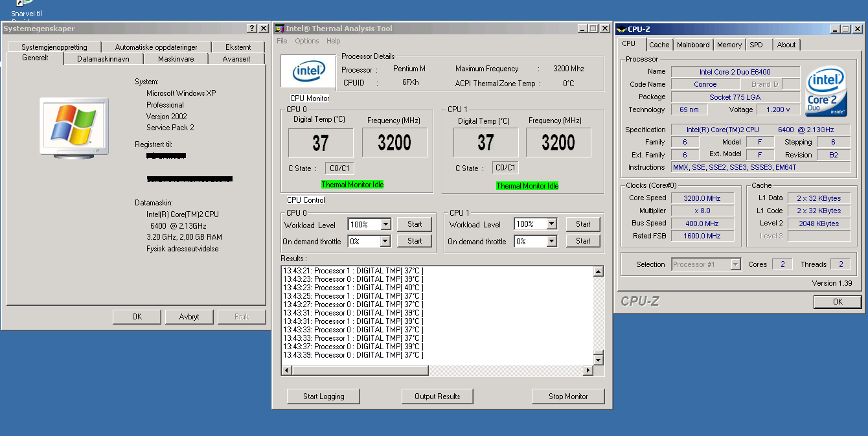Open the Processor #1 selection dropdown in CPU-Z
Image resolution: width=868 pixels, height=436 pixels.
click(x=735, y=264)
